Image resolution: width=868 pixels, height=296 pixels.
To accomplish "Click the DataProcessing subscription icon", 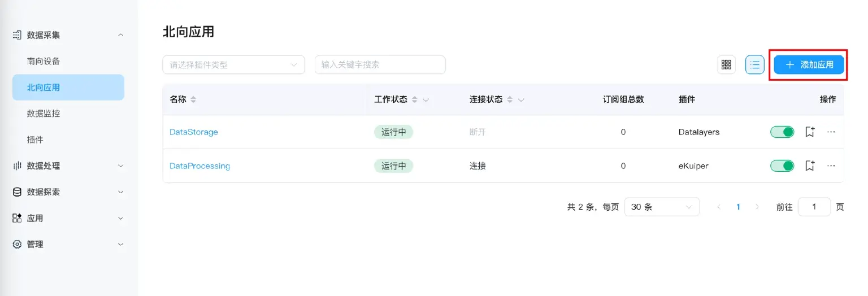I will coord(810,166).
